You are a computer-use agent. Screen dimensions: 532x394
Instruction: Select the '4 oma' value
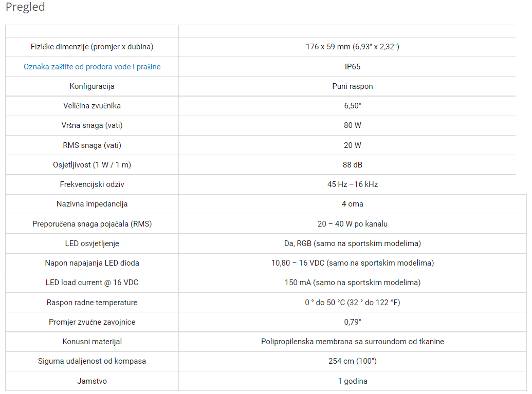coord(353,204)
